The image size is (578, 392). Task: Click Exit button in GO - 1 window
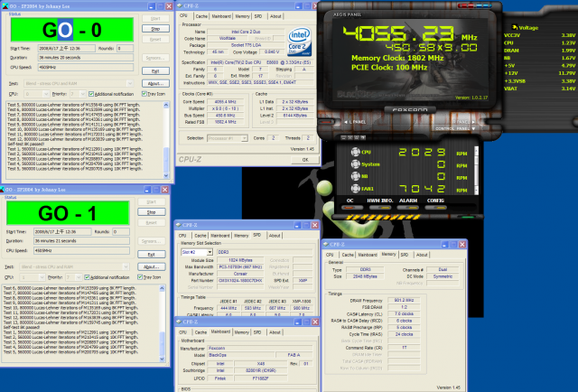[x=152, y=255]
